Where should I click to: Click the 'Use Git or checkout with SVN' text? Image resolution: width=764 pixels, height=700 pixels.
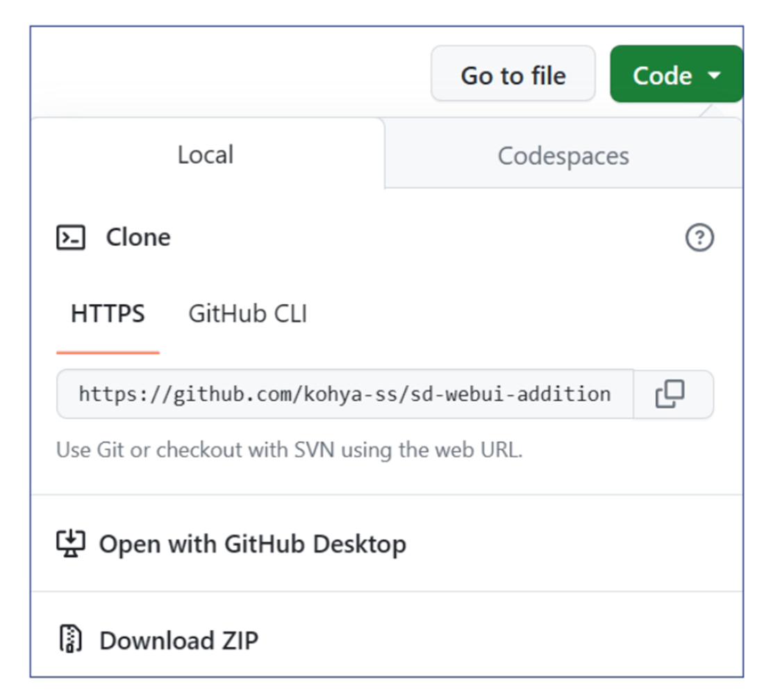(x=290, y=449)
